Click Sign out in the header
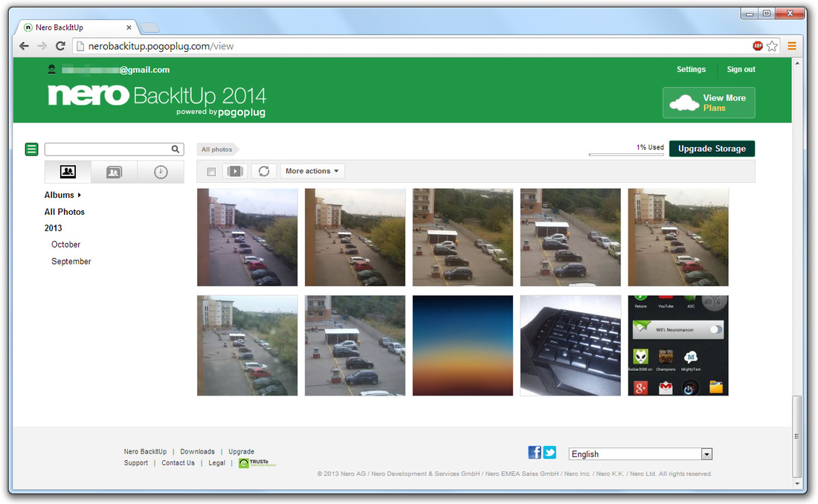 pos(741,69)
